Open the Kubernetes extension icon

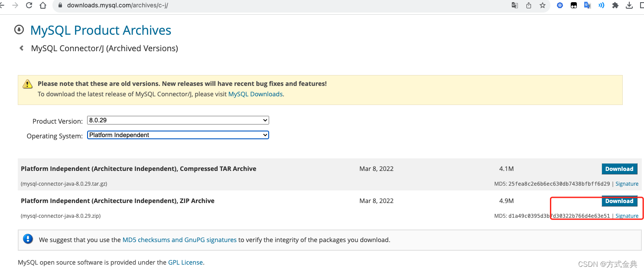560,6
